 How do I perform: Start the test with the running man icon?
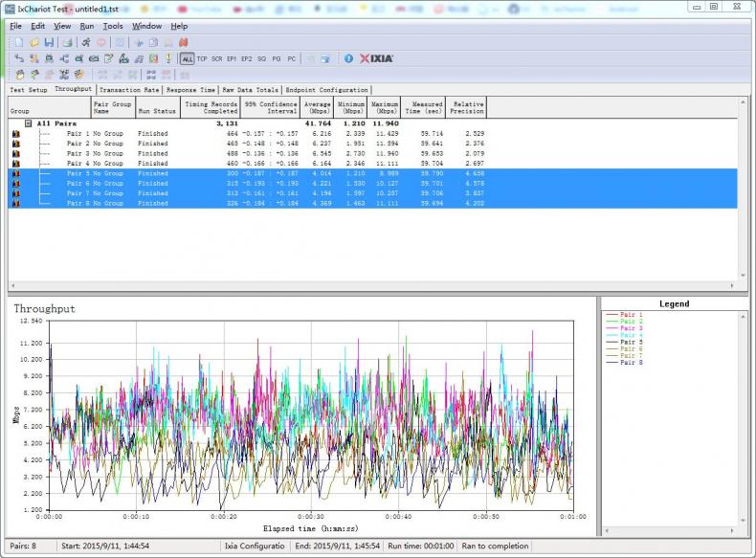[x=86, y=42]
